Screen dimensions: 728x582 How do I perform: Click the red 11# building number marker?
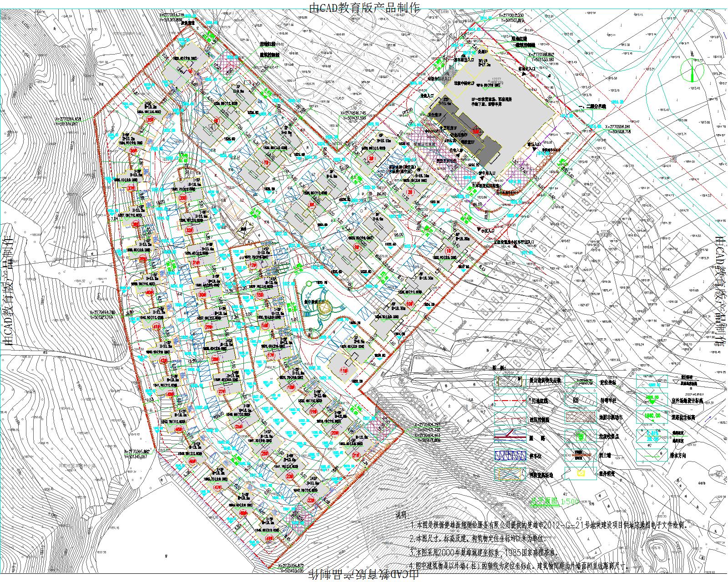pos(344,370)
